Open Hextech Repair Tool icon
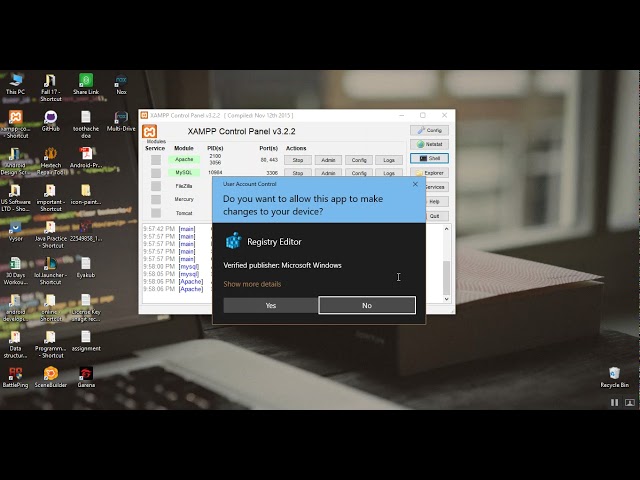640x480 pixels. [x=51, y=160]
